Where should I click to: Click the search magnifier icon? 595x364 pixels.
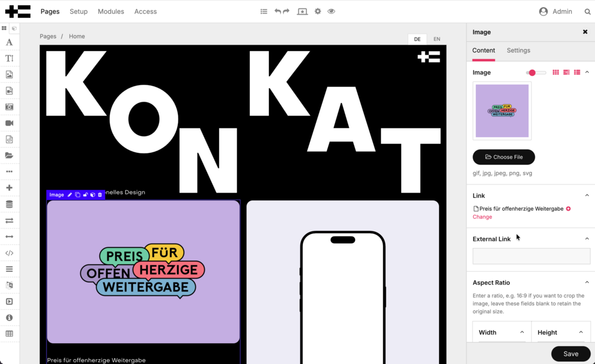click(587, 11)
